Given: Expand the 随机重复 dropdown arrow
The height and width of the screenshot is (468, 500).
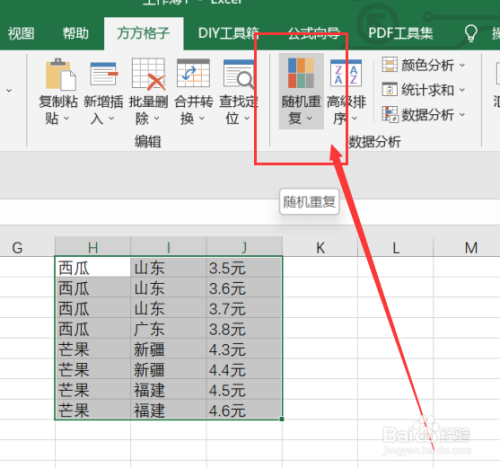Looking at the screenshot, I should (309, 118).
